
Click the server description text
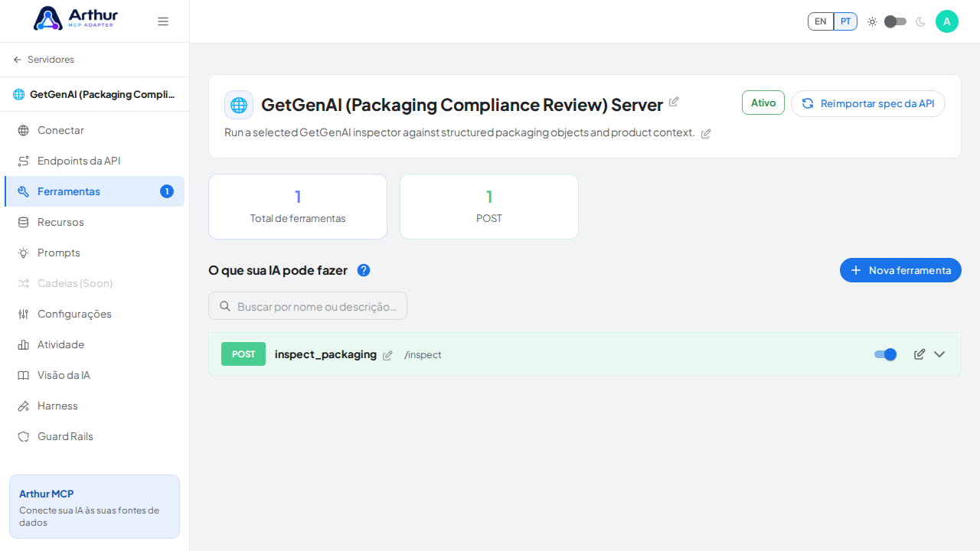click(459, 132)
